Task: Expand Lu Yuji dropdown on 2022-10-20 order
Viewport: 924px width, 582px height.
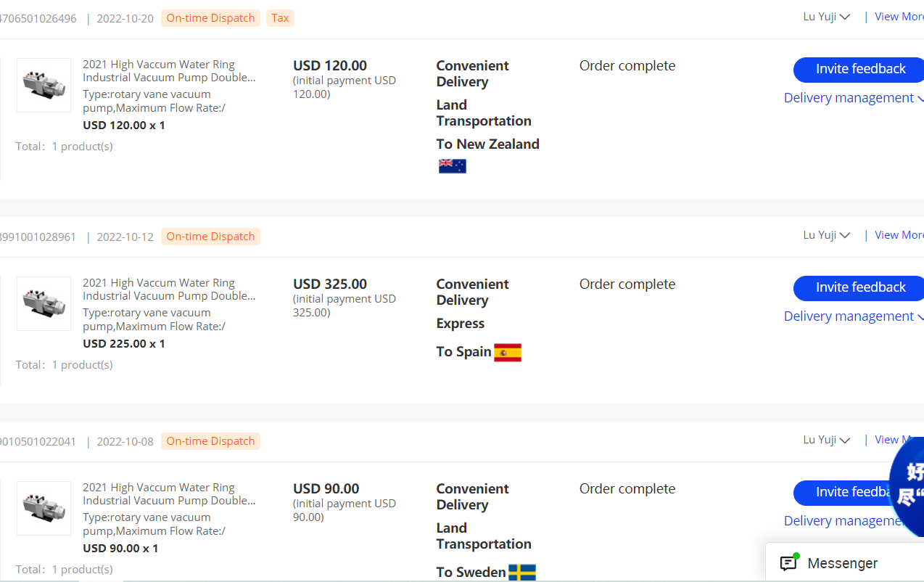Action: tap(827, 17)
